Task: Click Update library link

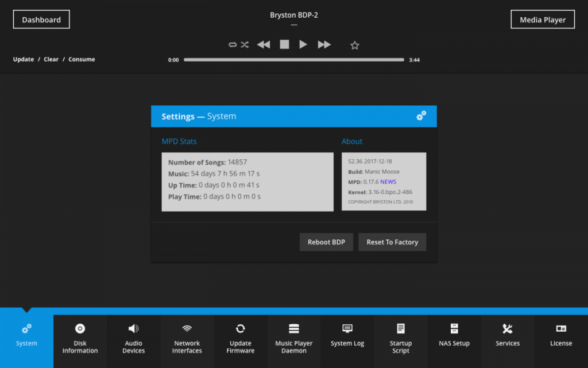Action: tap(23, 59)
